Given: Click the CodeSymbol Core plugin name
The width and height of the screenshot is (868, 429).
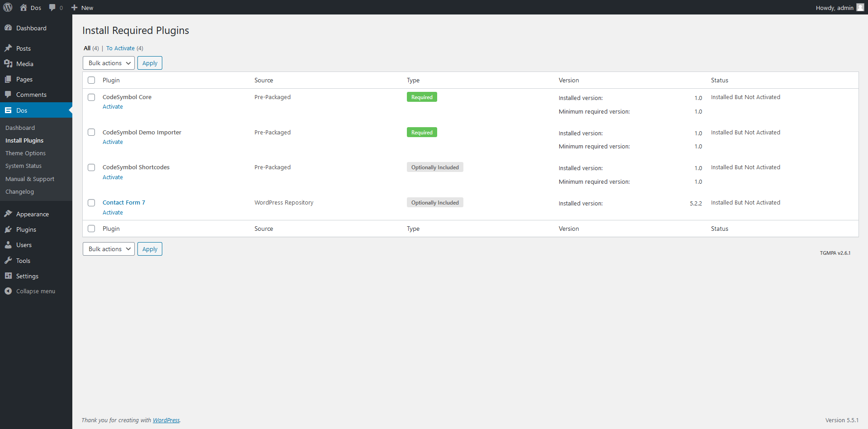Looking at the screenshot, I should pyautogui.click(x=127, y=97).
